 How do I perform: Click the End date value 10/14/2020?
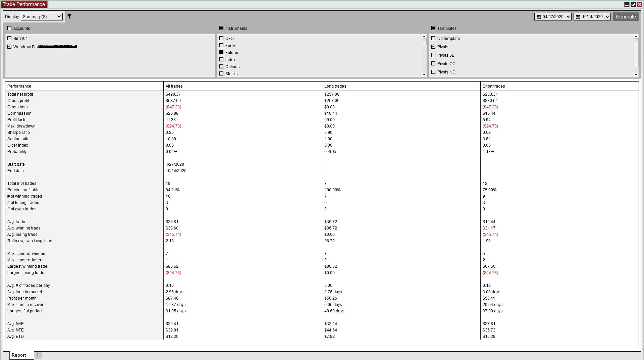176,171
